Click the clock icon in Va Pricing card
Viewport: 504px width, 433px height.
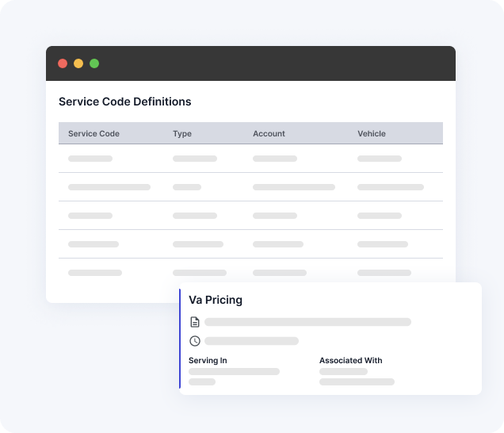click(195, 341)
